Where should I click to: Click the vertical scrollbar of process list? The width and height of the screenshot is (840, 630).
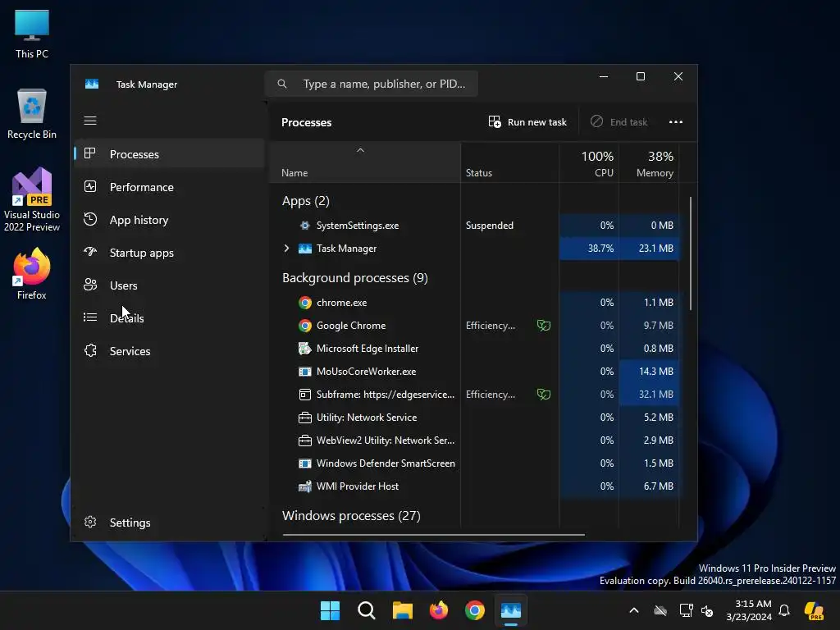(x=691, y=253)
